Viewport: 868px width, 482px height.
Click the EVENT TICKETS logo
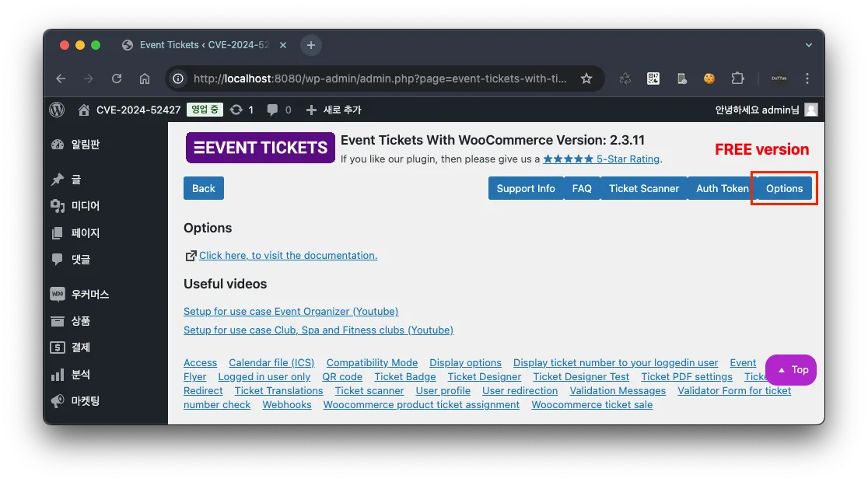[x=261, y=147]
